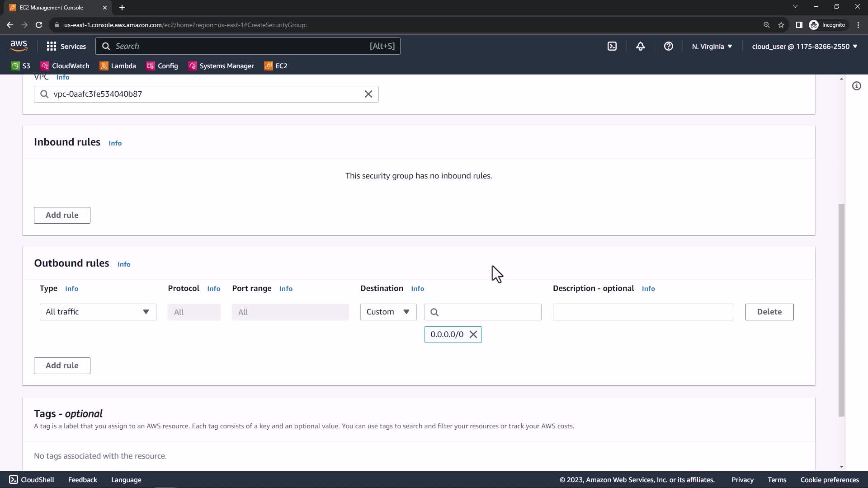Open the N. Virginia region selector

click(712, 46)
